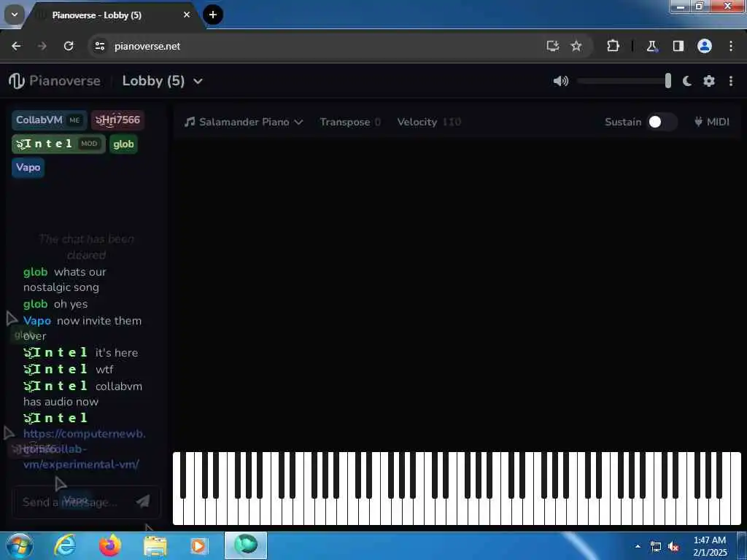The width and height of the screenshot is (747, 560).
Task: Click Intel's 'wtf' chat message
Action: pyautogui.click(x=104, y=369)
